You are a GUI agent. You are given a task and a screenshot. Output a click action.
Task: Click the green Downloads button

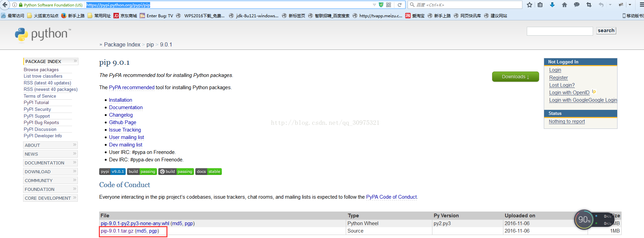coord(516,77)
